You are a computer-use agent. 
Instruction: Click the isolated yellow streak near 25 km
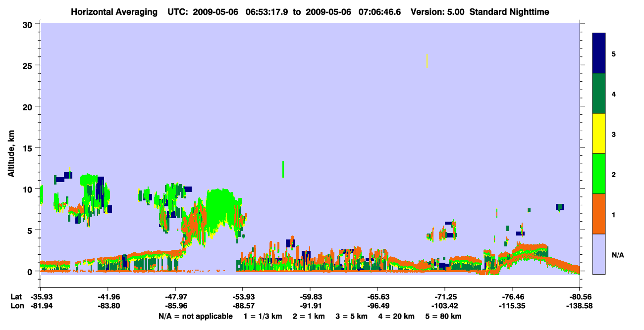tap(427, 61)
